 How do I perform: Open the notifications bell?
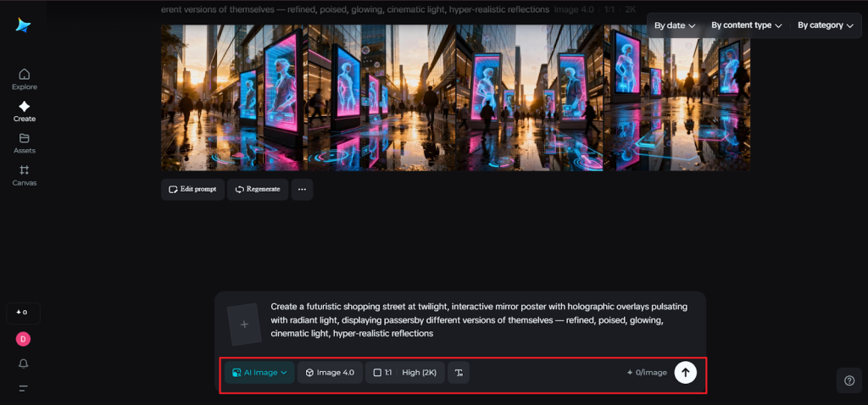pos(24,363)
